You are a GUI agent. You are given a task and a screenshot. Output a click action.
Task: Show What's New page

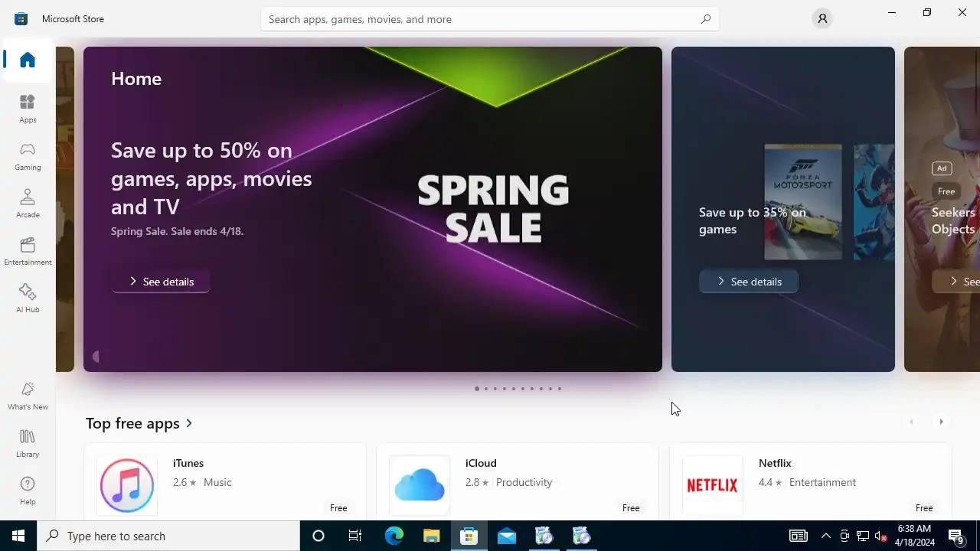click(28, 396)
